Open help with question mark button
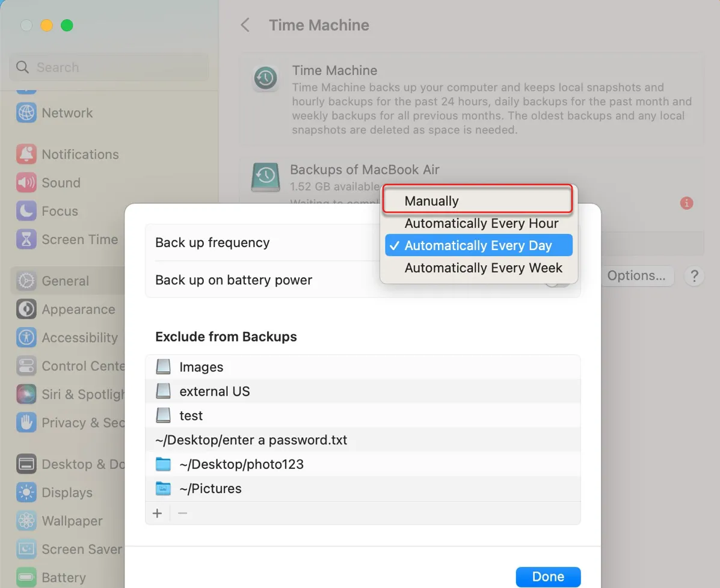Image resolution: width=720 pixels, height=588 pixels. click(x=694, y=276)
